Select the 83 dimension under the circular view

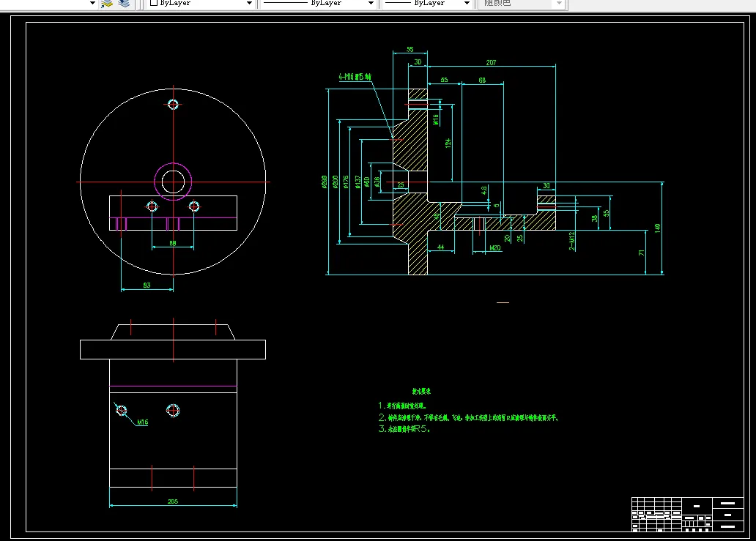147,286
